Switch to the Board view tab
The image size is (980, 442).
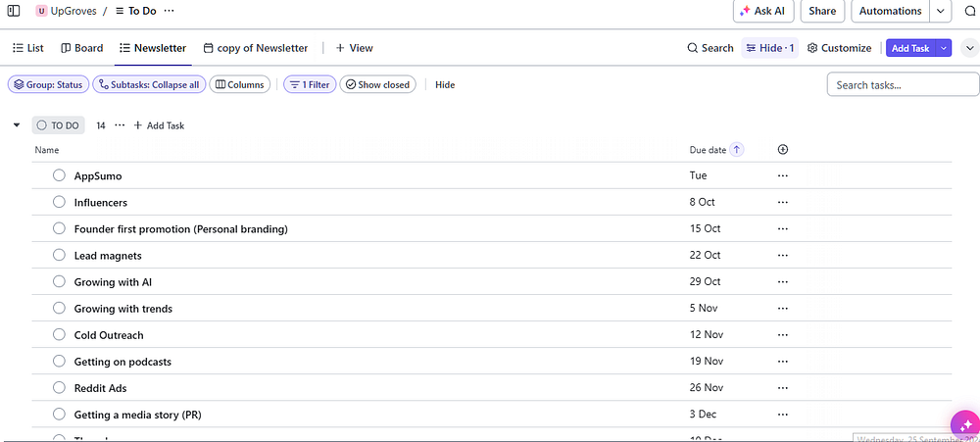pyautogui.click(x=81, y=48)
